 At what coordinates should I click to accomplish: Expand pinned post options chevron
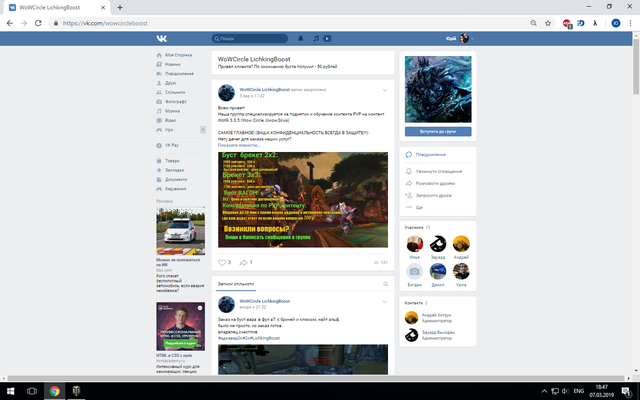tap(384, 90)
